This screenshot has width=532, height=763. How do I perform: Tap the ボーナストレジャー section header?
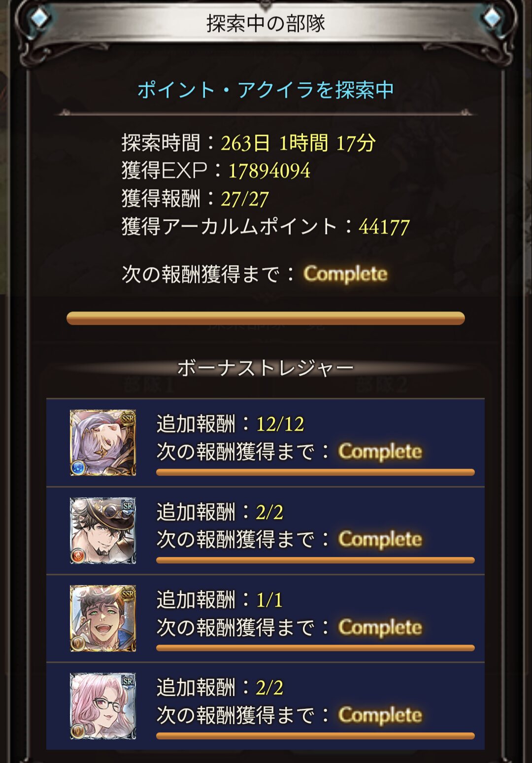tap(266, 368)
